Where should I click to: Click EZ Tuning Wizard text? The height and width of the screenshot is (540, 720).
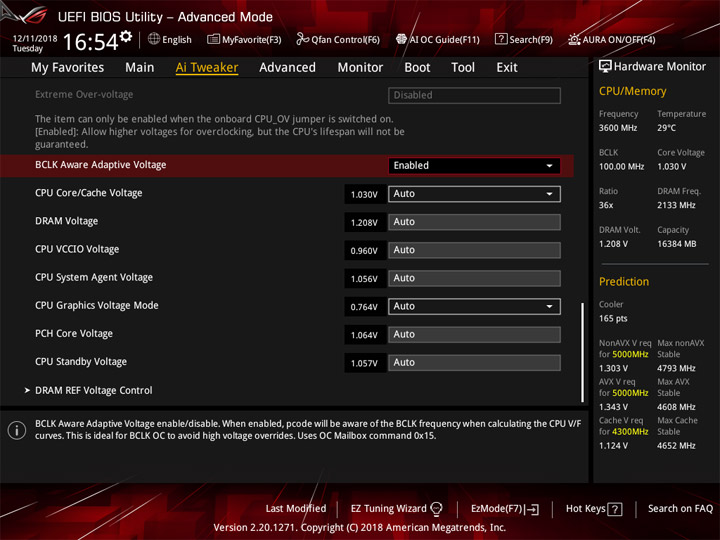[x=388, y=508]
